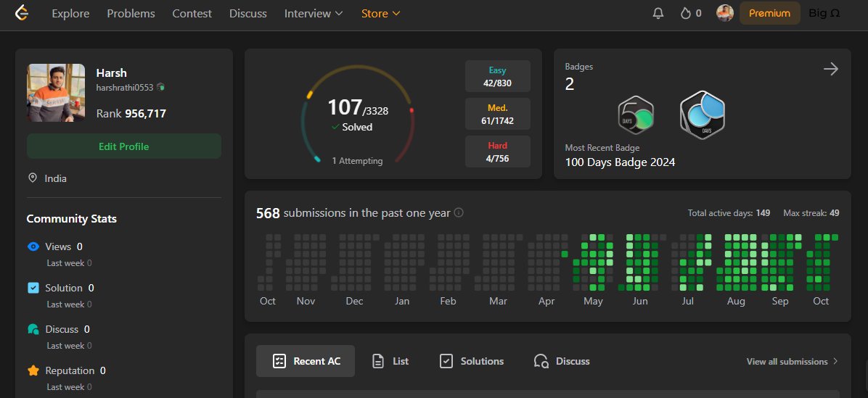Click the LeetCode logo icon
The width and height of the screenshot is (868, 398).
[21, 13]
